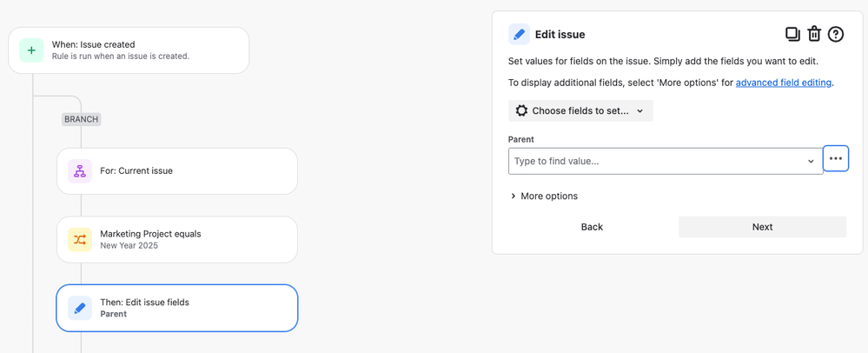Open the advanced field editing link
868x353 pixels.
click(784, 83)
